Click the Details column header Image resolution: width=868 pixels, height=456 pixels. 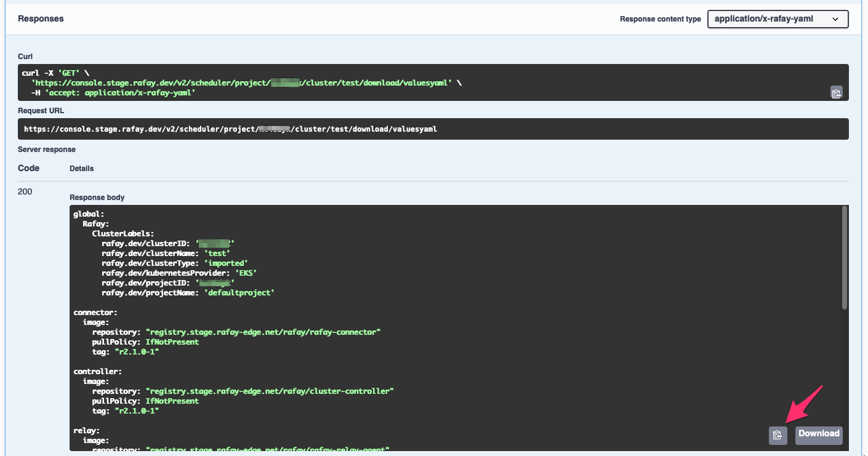[82, 169]
